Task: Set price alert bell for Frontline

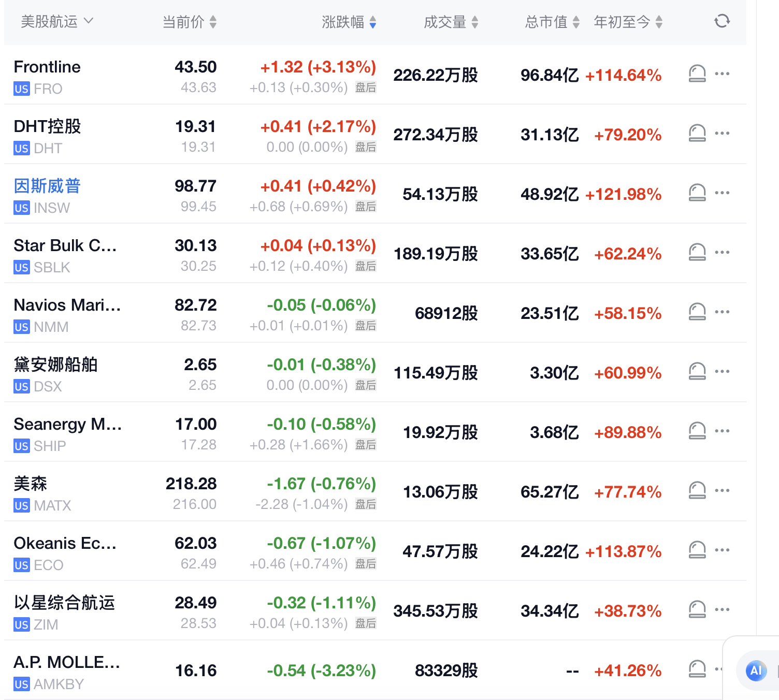Action: tap(697, 74)
